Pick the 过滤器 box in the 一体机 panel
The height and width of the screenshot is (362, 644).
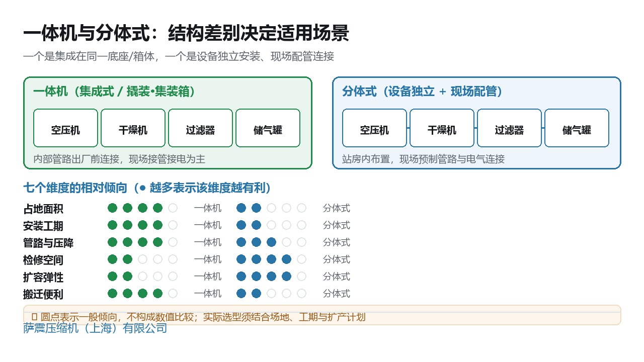click(x=200, y=128)
